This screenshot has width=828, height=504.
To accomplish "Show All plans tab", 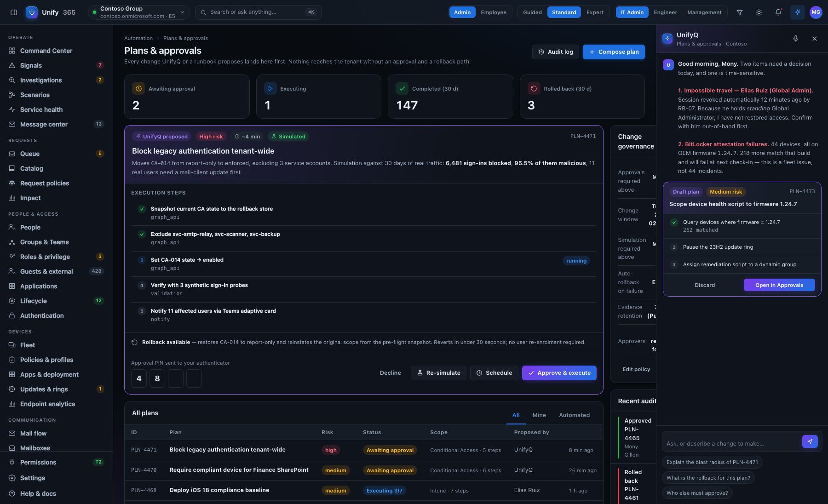I will coord(516,415).
